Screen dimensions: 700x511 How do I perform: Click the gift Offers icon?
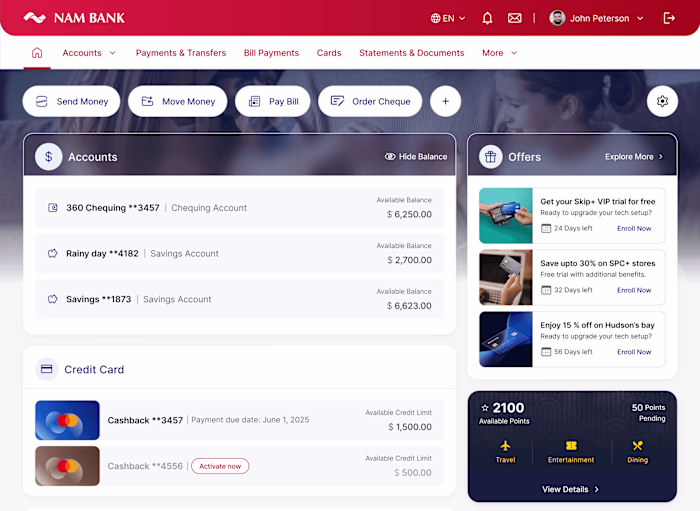[x=490, y=157]
